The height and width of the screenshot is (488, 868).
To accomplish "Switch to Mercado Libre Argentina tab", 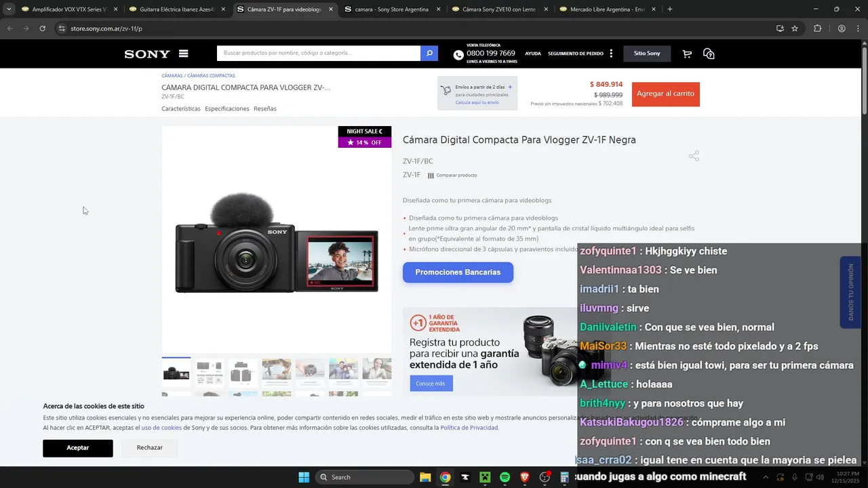I will click(608, 9).
